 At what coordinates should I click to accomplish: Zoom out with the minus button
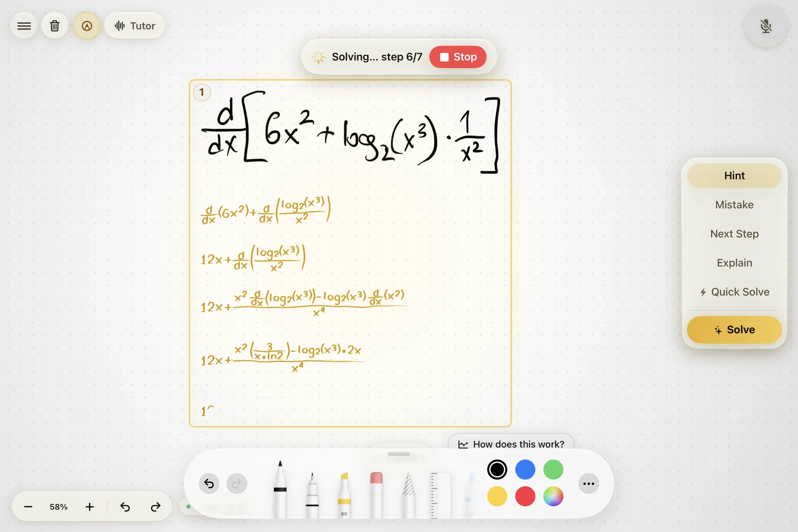click(28, 507)
